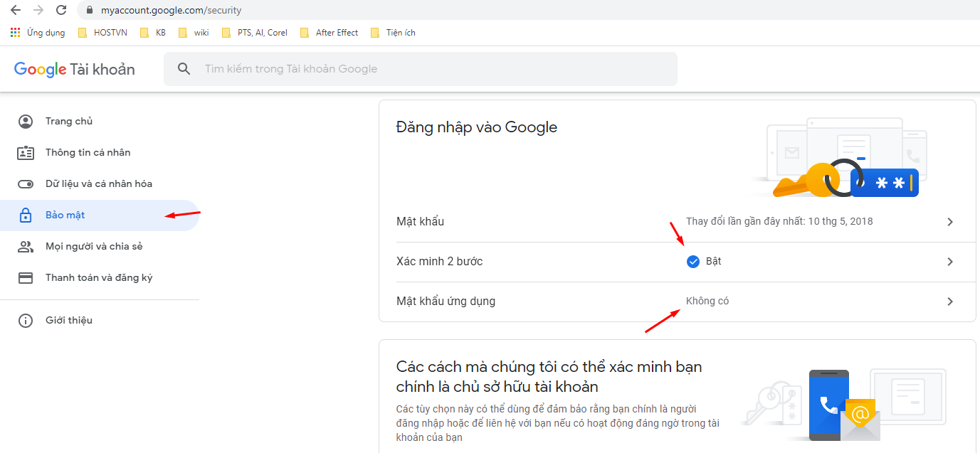
Task: Open the Giới thiệu menu item
Action: 100,321
